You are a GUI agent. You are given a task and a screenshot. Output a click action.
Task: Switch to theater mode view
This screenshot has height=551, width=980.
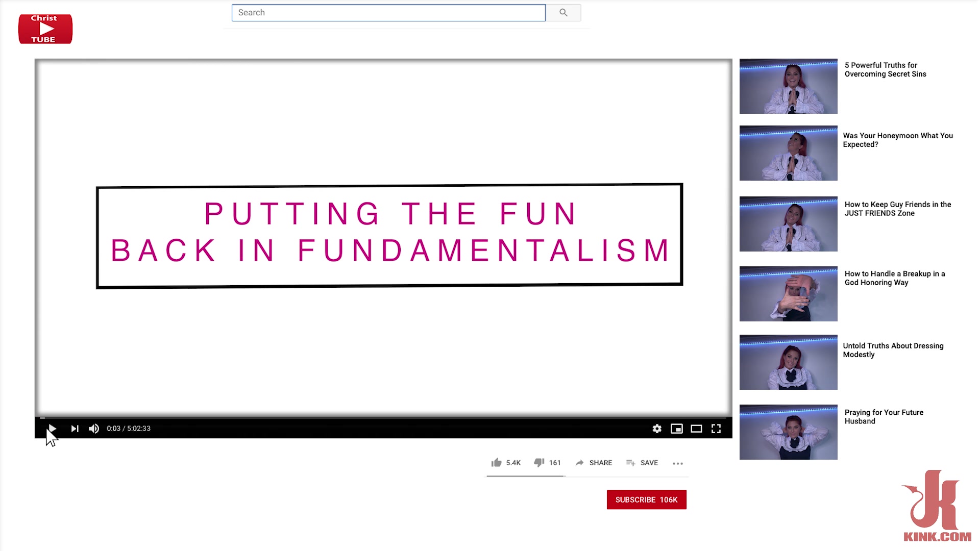(x=696, y=429)
